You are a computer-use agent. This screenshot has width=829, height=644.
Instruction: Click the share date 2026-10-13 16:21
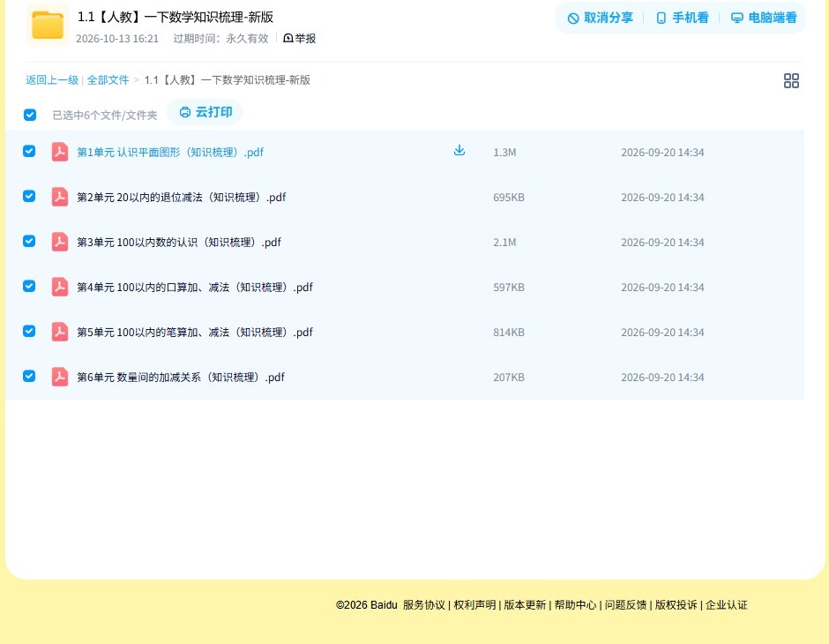click(x=117, y=39)
